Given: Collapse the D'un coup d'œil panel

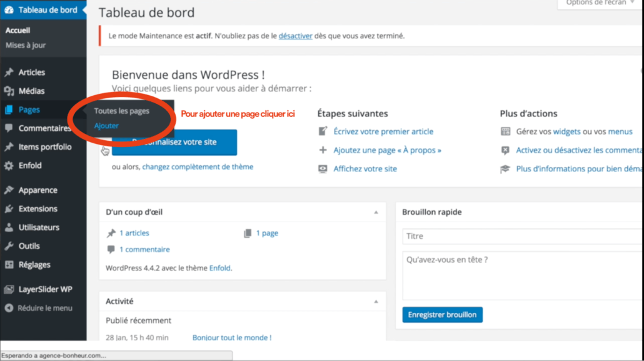Looking at the screenshot, I should [376, 212].
